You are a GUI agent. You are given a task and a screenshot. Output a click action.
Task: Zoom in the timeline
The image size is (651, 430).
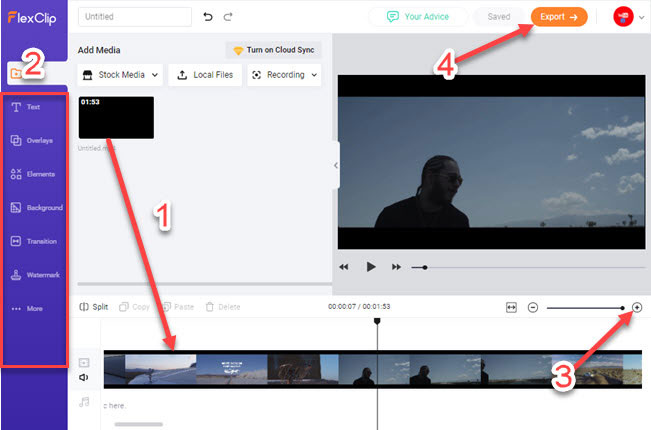(637, 308)
